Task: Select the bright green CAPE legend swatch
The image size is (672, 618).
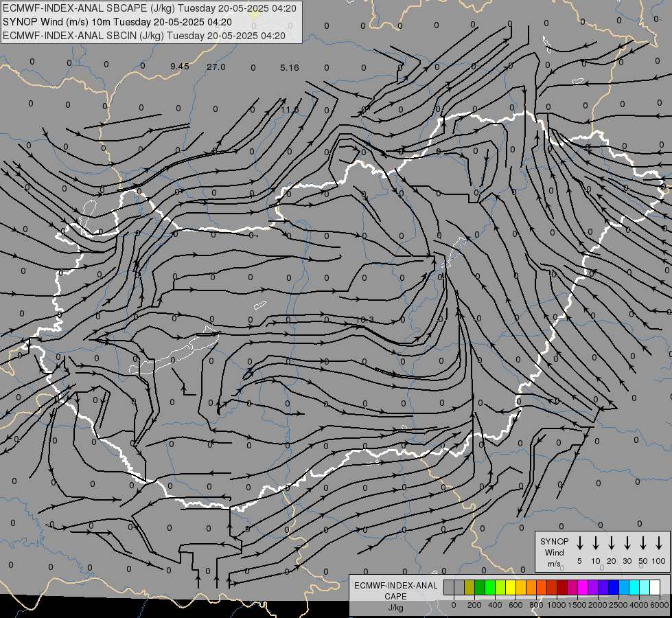Action: (x=490, y=587)
